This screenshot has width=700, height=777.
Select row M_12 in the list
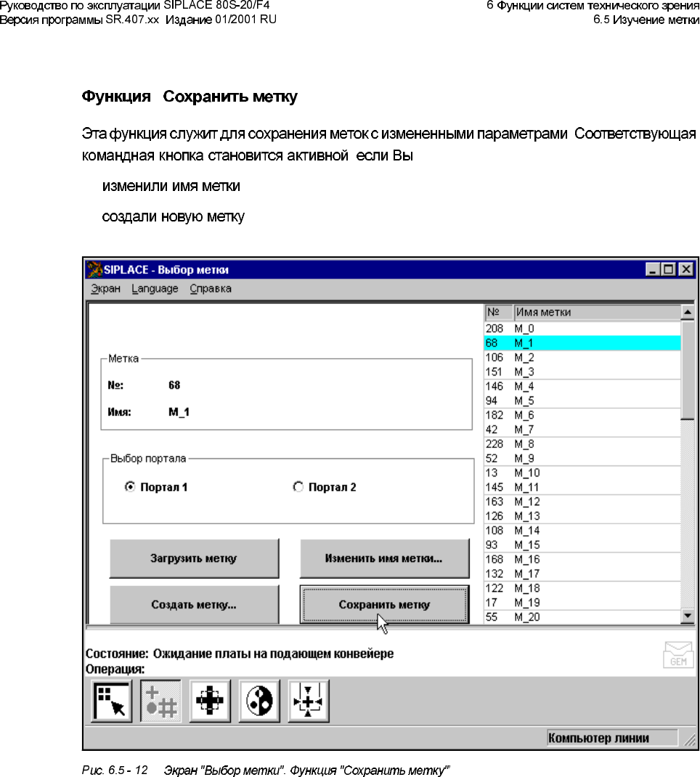[582, 502]
